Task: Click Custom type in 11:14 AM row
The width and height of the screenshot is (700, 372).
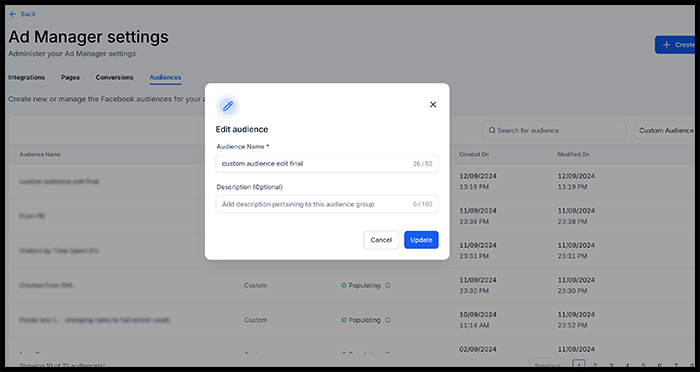Action: (x=255, y=320)
